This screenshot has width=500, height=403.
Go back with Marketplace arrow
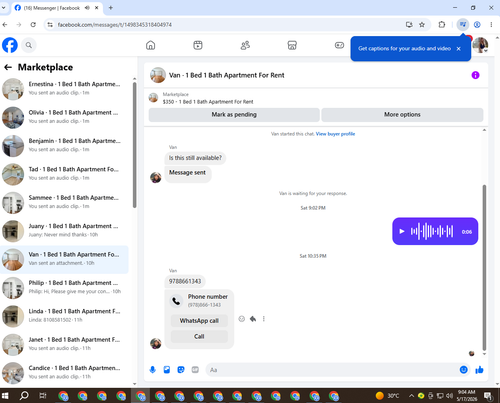[8, 67]
